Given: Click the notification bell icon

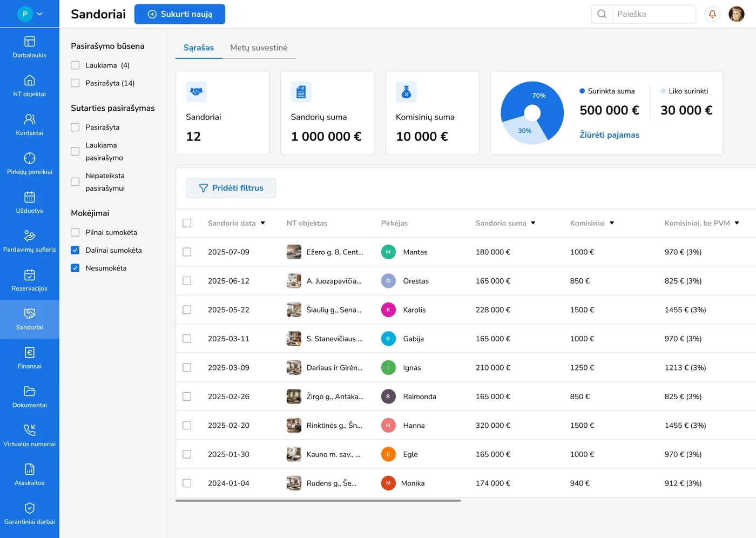Looking at the screenshot, I should [712, 14].
